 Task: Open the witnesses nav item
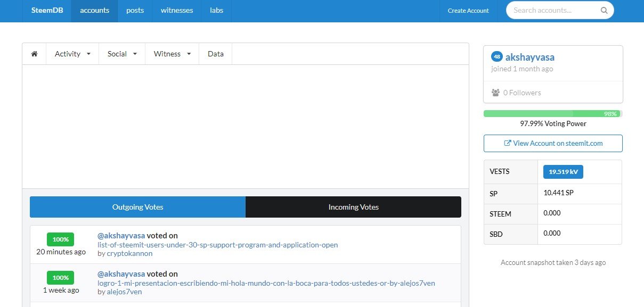177,11
